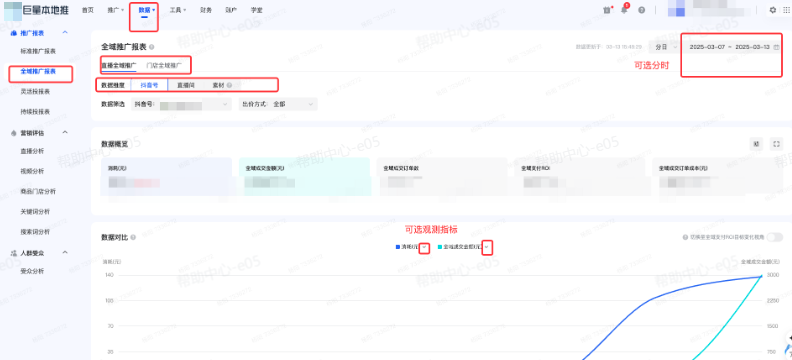The width and height of the screenshot is (792, 360).
Task: Open 视频分析 in sidebar
Action: 32,171
